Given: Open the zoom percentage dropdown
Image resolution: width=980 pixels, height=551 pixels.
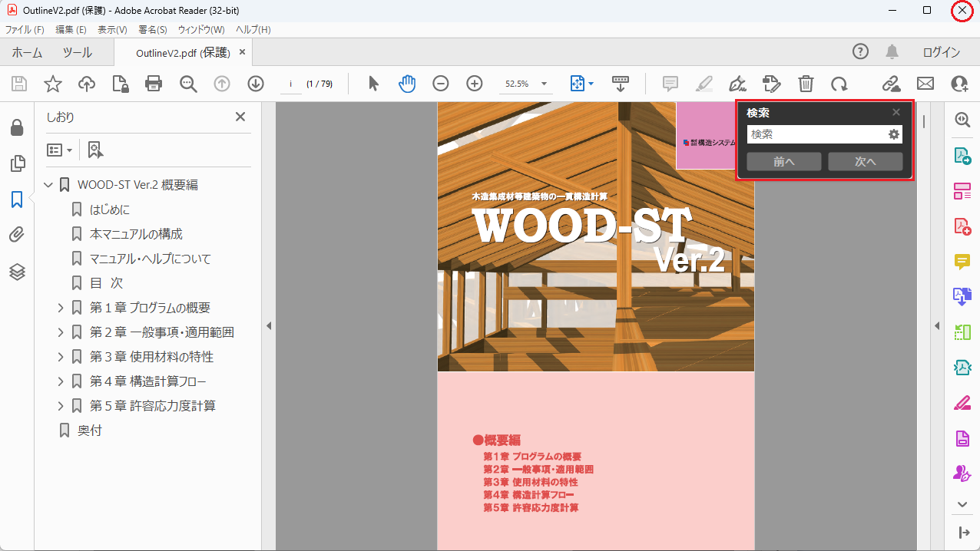Looking at the screenshot, I should click(544, 84).
